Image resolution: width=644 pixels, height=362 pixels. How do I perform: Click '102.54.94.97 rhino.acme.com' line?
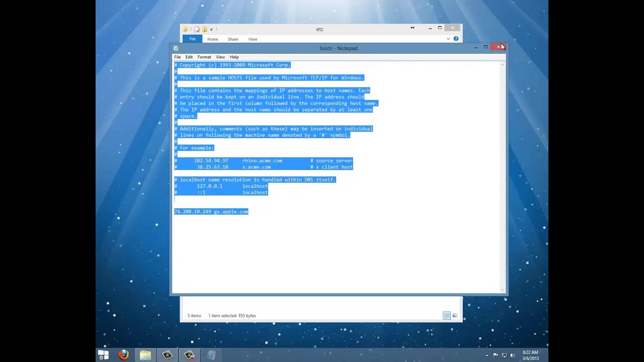pos(264,161)
